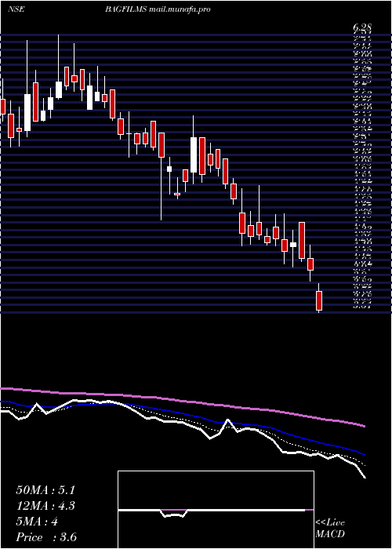Select the 50MA : 5.1 reading
This screenshot has width=392, height=549.
pyautogui.click(x=45, y=490)
